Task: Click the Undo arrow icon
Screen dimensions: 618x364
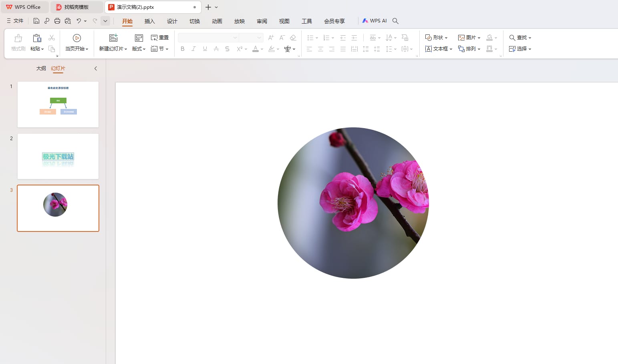Action: pos(79,21)
